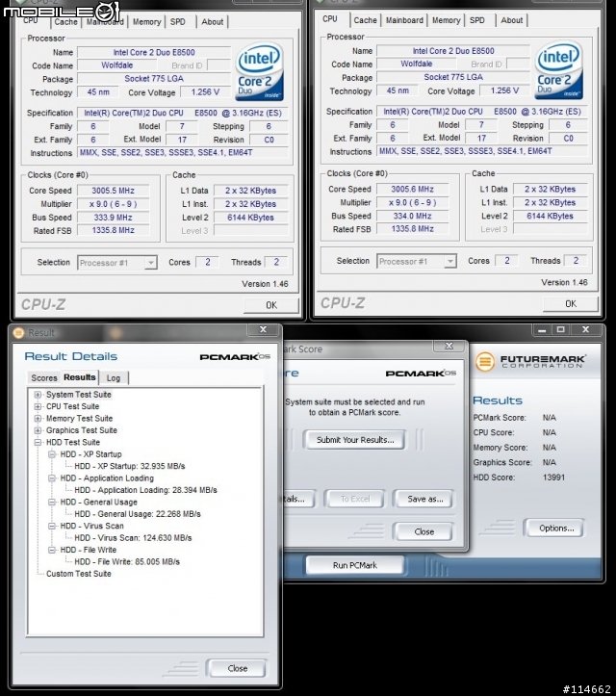The image size is (616, 697).
Task: Click the Result window title icon
Action: click(18, 332)
